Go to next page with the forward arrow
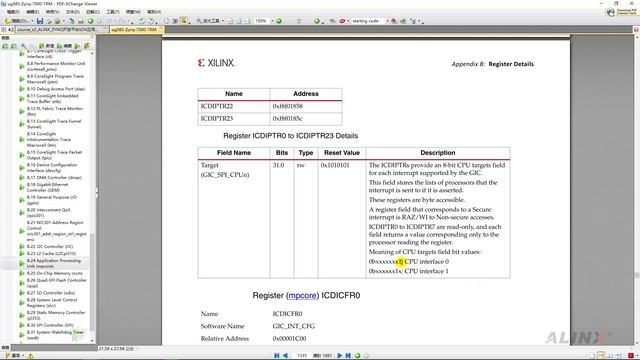640x360 pixels. click(x=339, y=356)
